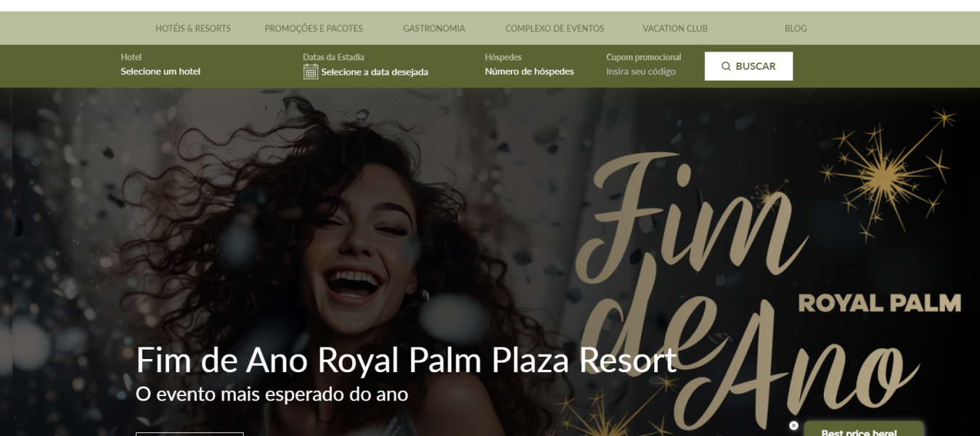Select Complexo de Eventos in navigation

click(555, 28)
